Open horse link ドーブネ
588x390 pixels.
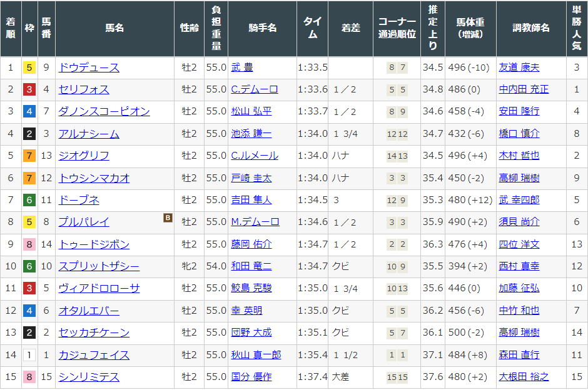[x=79, y=200]
